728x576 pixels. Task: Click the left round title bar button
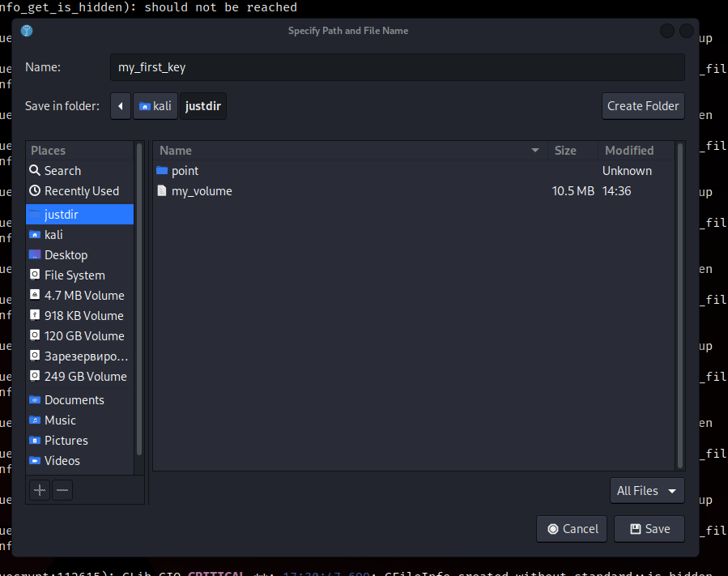(x=667, y=31)
